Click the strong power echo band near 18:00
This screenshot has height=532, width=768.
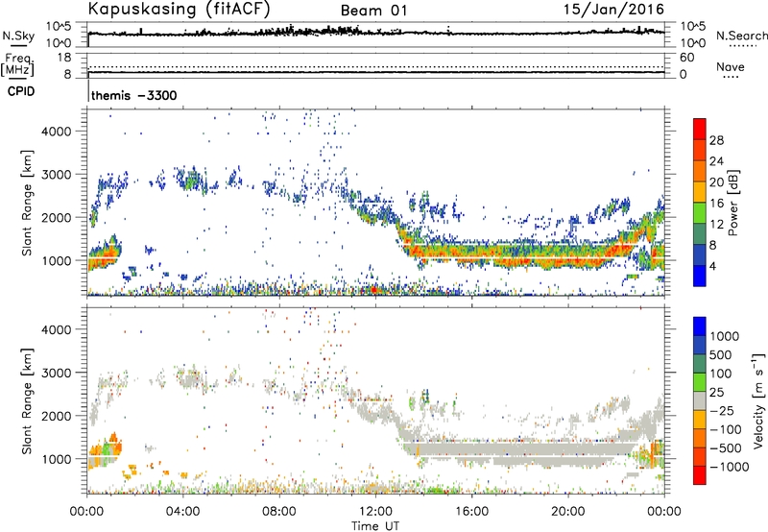click(x=519, y=254)
